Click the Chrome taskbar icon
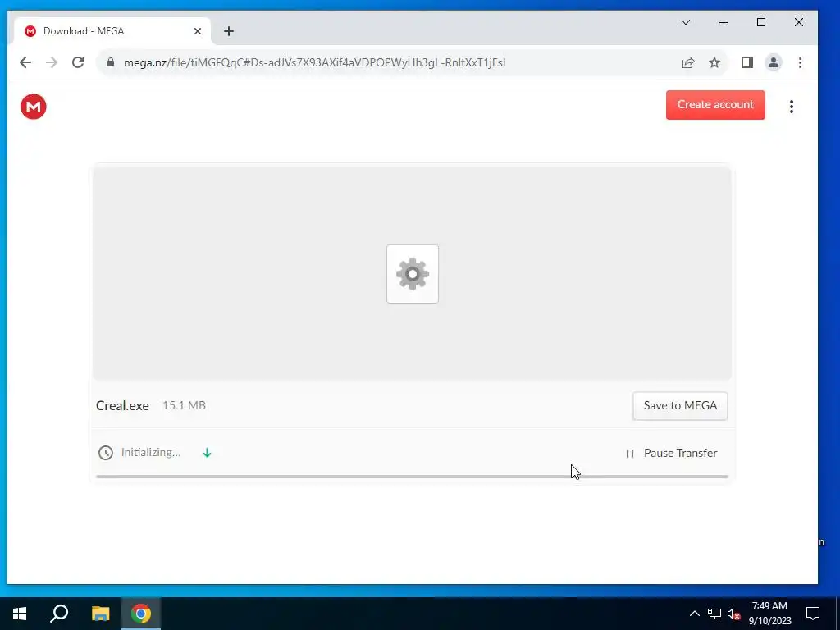This screenshot has height=630, width=840. [141, 614]
